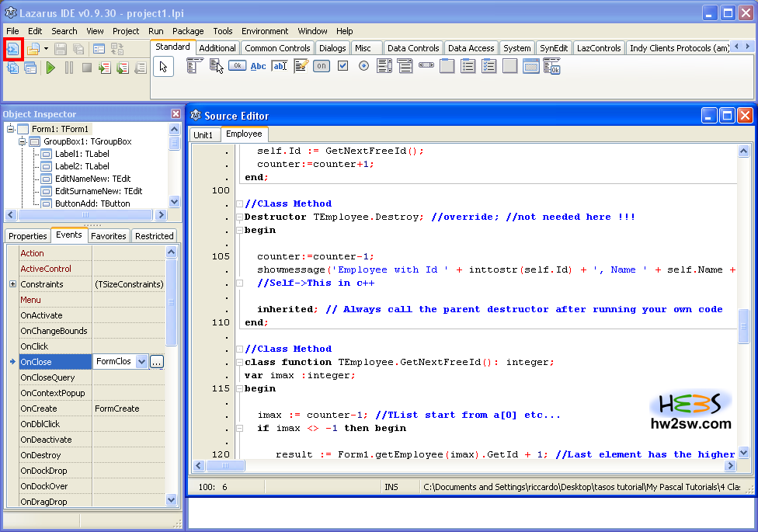
Task: Collapse the GroupBox1: TGroupBox node
Action: [23, 141]
